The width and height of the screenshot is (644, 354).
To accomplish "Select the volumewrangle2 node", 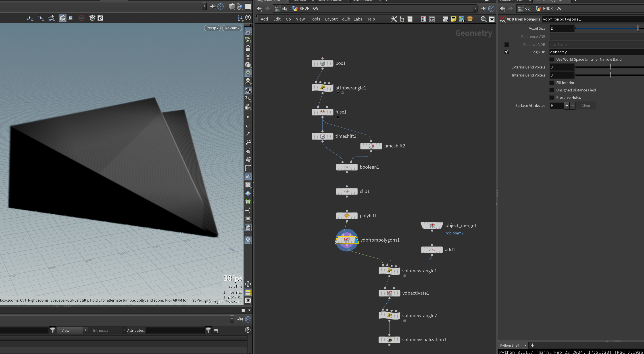I will [x=389, y=316].
